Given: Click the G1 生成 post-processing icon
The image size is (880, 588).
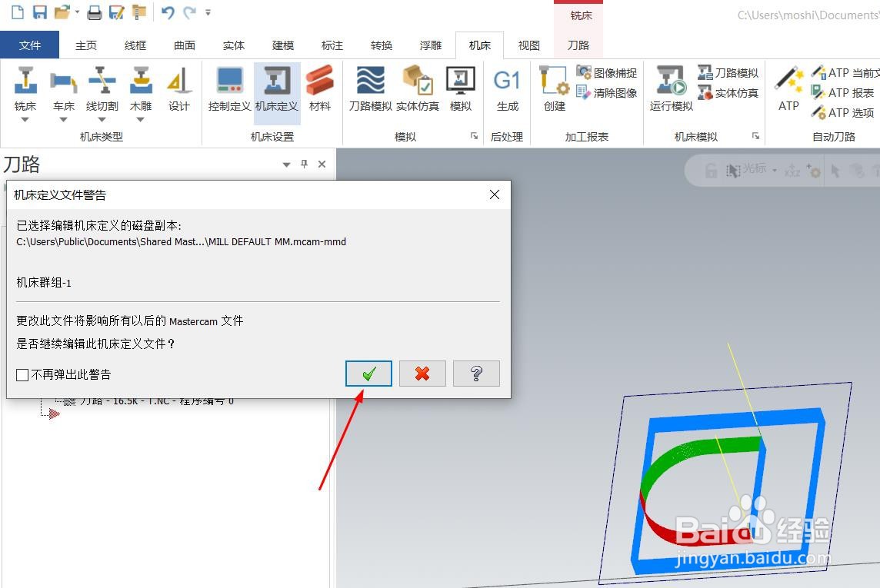Looking at the screenshot, I should (508, 88).
